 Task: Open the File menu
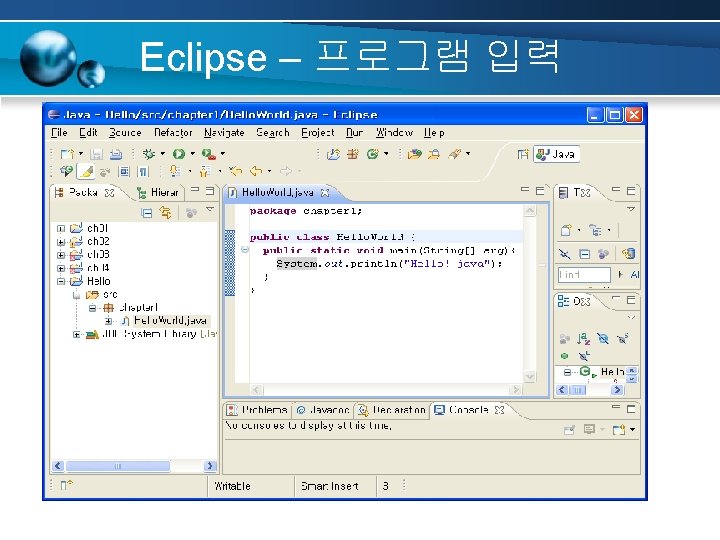coord(59,133)
